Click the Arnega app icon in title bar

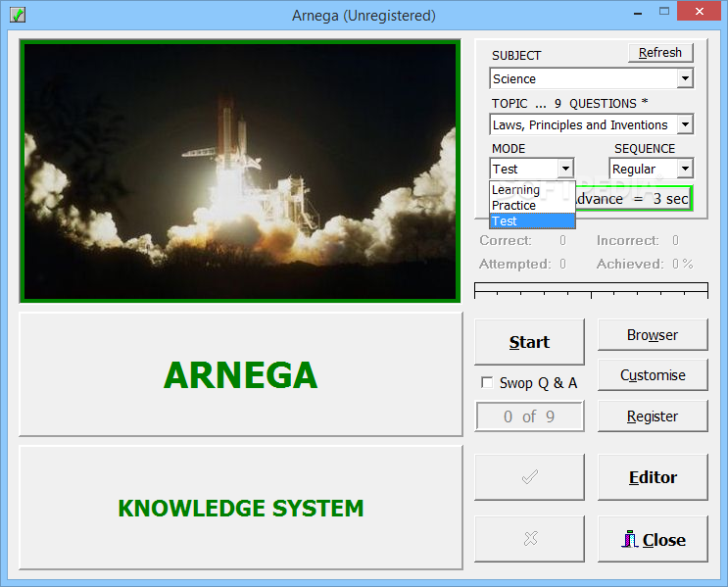point(18,15)
